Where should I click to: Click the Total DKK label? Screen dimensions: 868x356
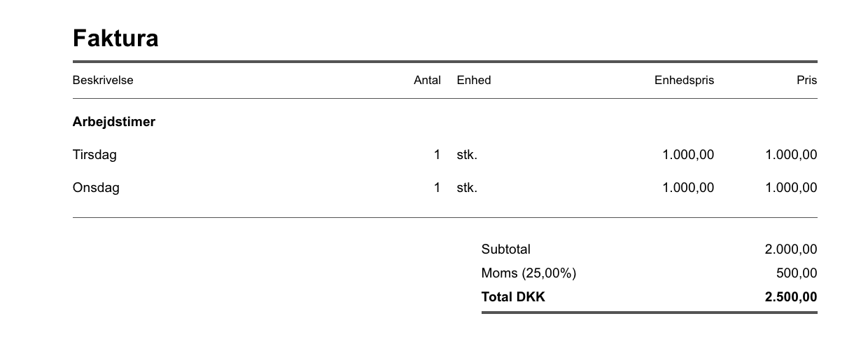pyautogui.click(x=513, y=297)
